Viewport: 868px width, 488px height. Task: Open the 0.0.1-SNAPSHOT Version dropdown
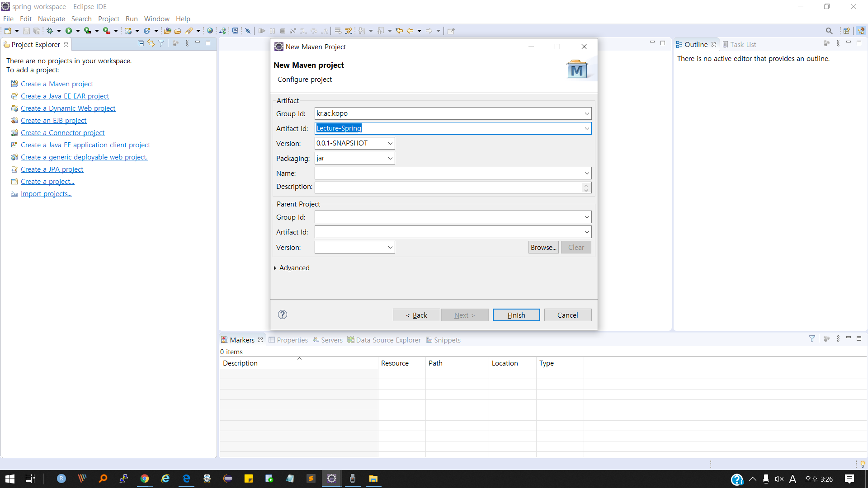[x=390, y=143]
